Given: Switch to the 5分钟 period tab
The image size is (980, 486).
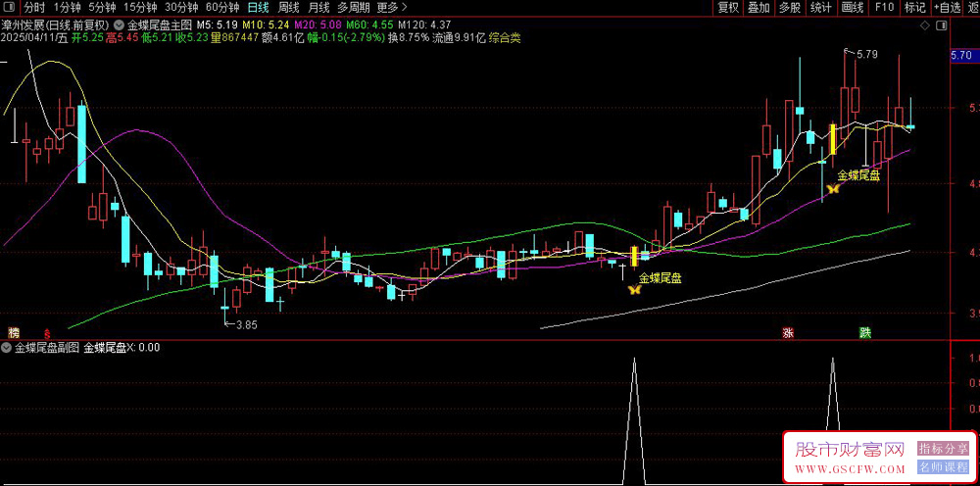Looking at the screenshot, I should (x=102, y=8).
